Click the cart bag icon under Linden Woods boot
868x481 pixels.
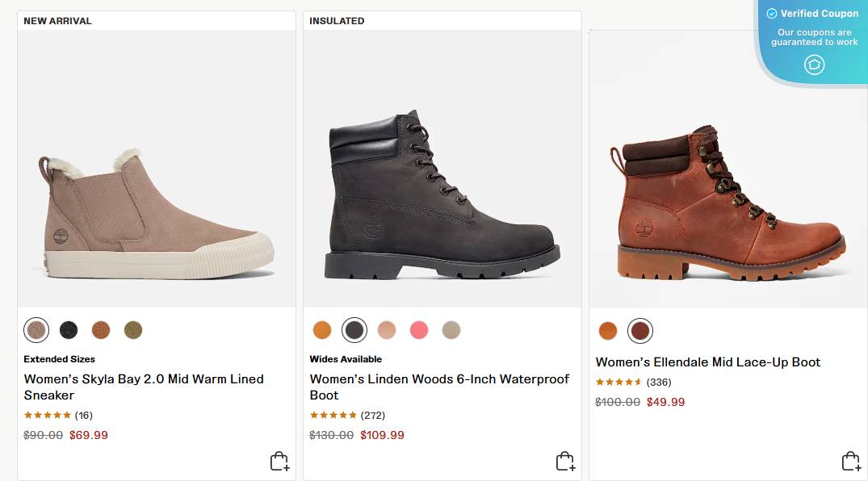[566, 461]
